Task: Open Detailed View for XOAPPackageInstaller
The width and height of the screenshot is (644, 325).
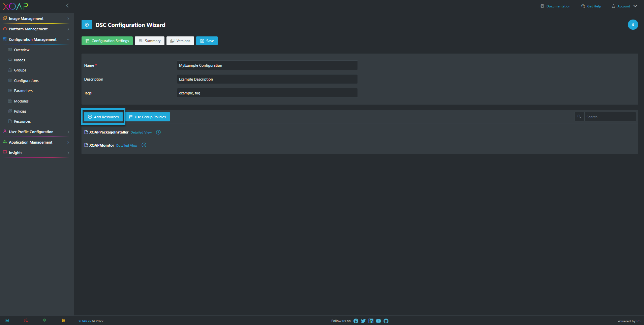Action: click(141, 132)
